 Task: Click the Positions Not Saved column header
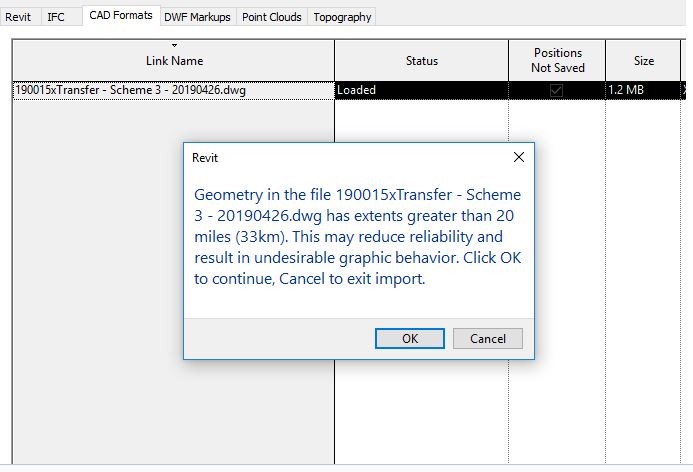tap(557, 61)
